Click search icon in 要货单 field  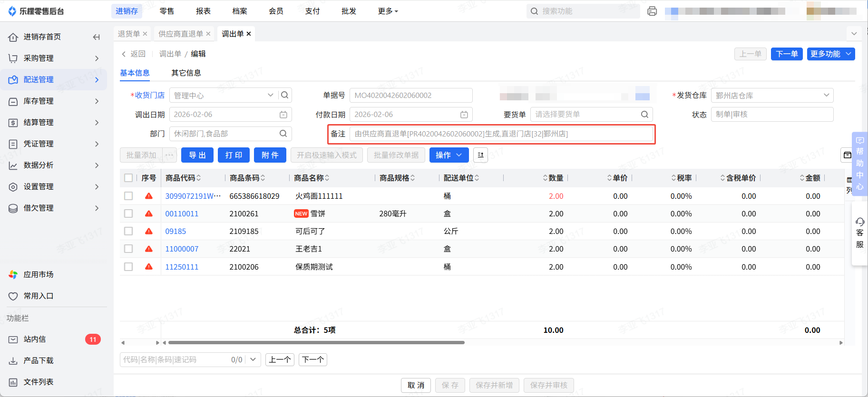click(644, 115)
